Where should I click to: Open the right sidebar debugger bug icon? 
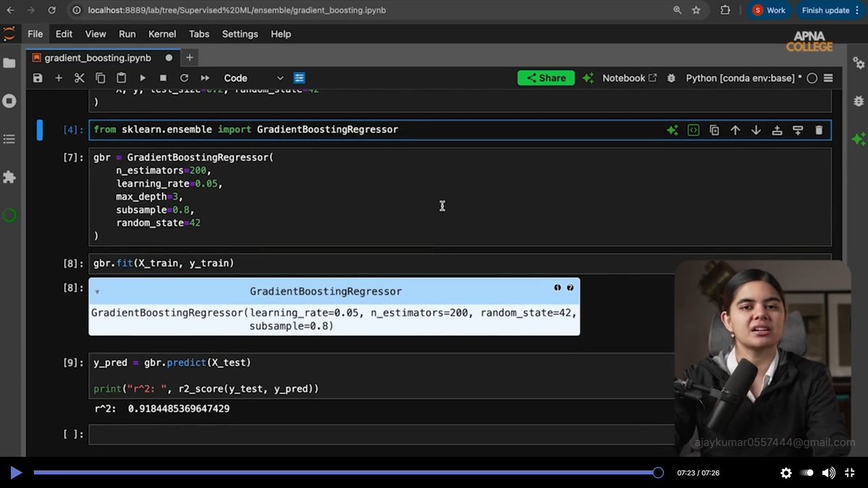coord(859,101)
